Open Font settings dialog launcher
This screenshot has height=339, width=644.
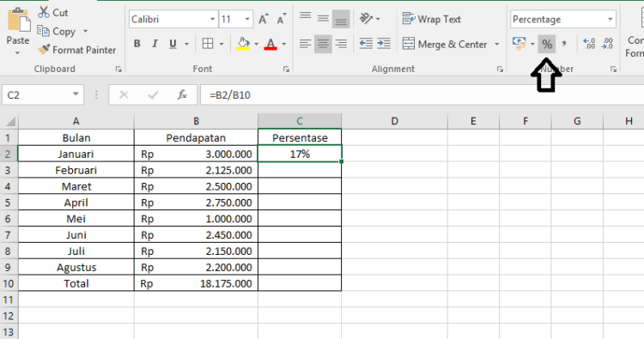tap(286, 70)
